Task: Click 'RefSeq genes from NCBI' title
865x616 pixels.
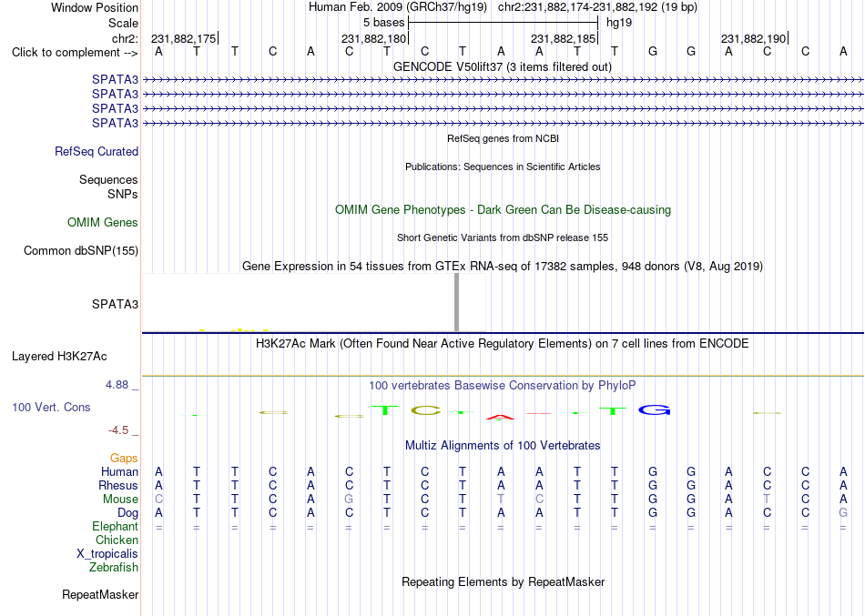Action: coord(504,138)
